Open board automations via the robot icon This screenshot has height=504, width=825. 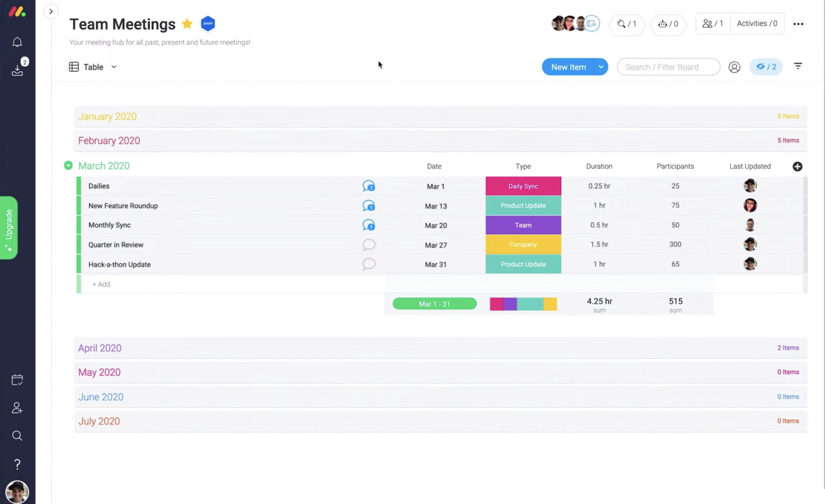tap(663, 24)
